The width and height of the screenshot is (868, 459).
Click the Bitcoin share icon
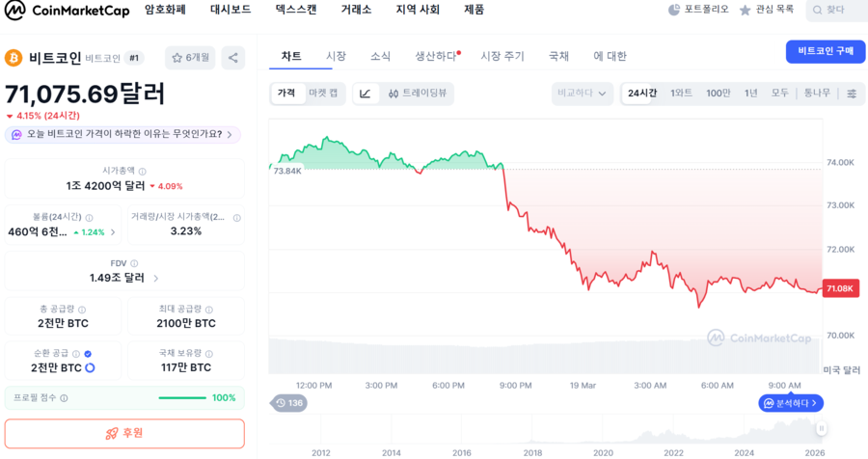pyautogui.click(x=232, y=58)
